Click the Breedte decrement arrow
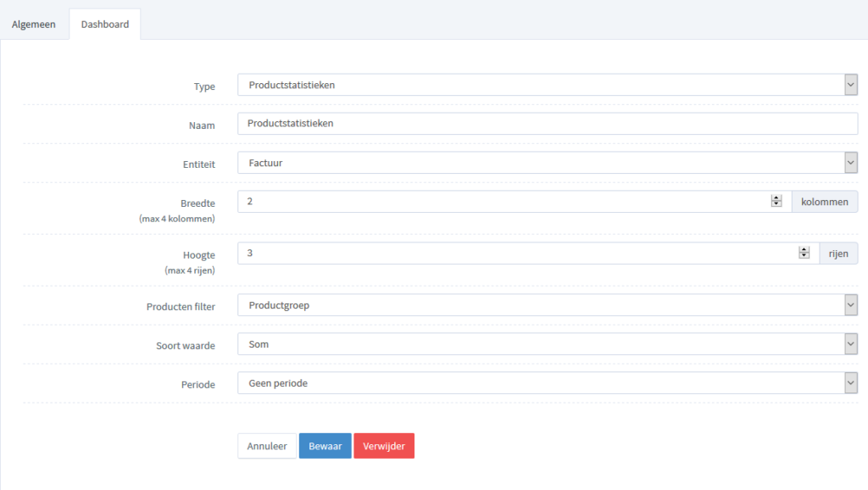 click(775, 204)
